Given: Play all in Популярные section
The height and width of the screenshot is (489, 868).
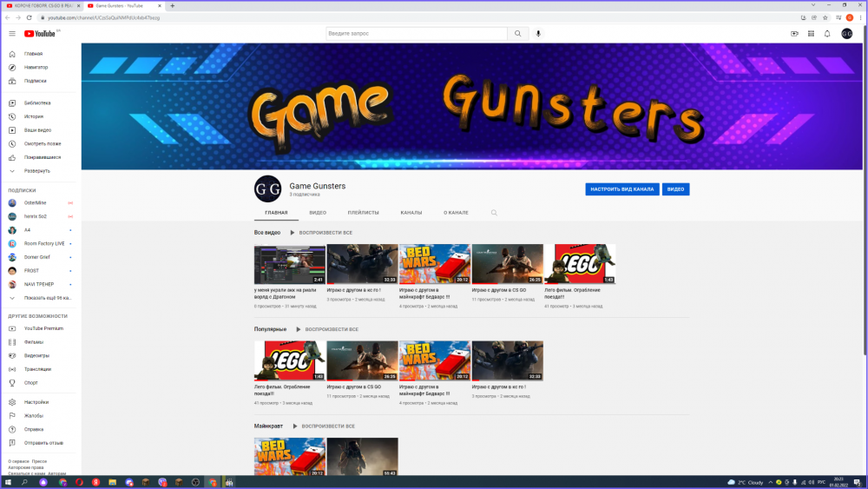Looking at the screenshot, I should tap(327, 329).
